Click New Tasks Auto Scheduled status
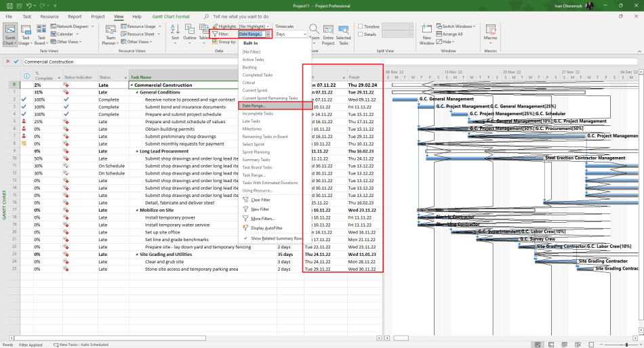Screen dimensions: 644x348 [x=81, y=345]
